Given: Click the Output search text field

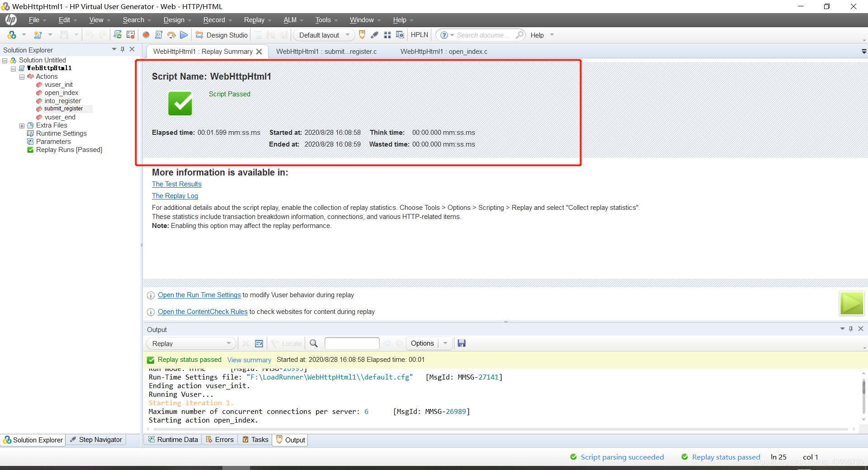Looking at the screenshot, I should click(x=352, y=343).
